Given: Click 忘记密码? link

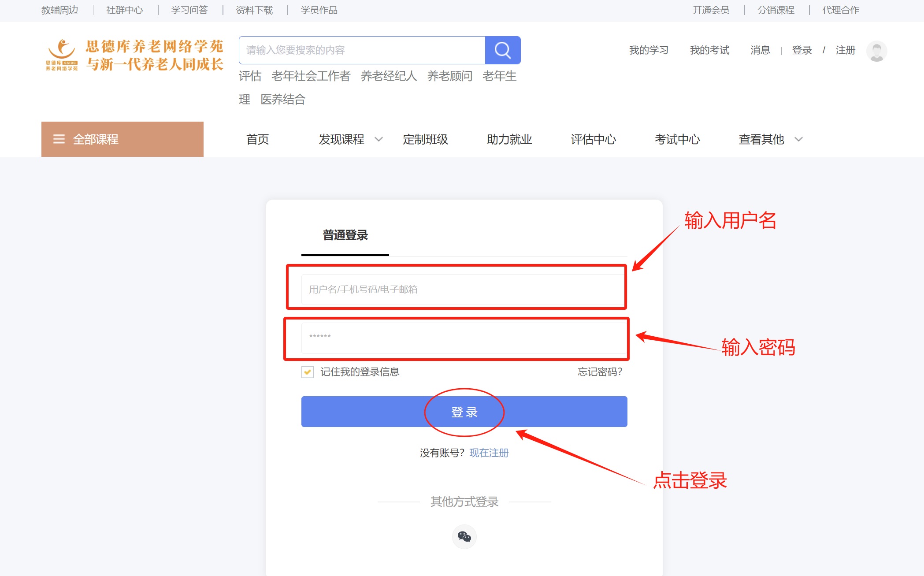Looking at the screenshot, I should coord(600,372).
